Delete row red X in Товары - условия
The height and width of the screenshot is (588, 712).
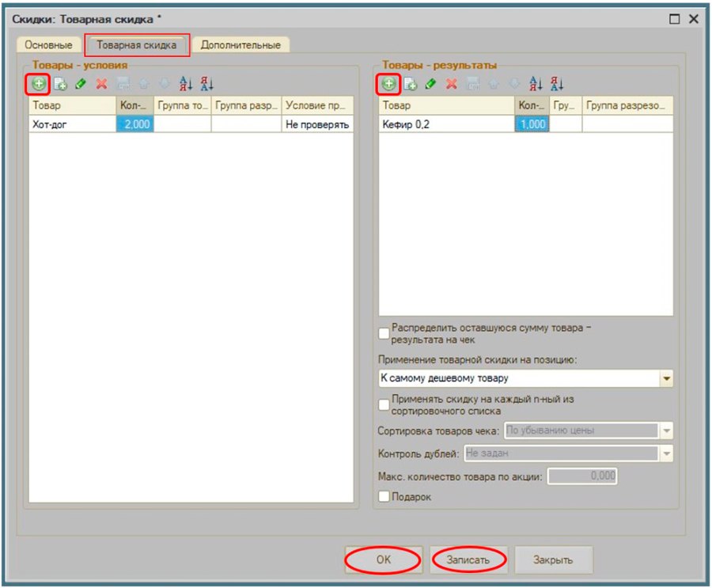[102, 84]
